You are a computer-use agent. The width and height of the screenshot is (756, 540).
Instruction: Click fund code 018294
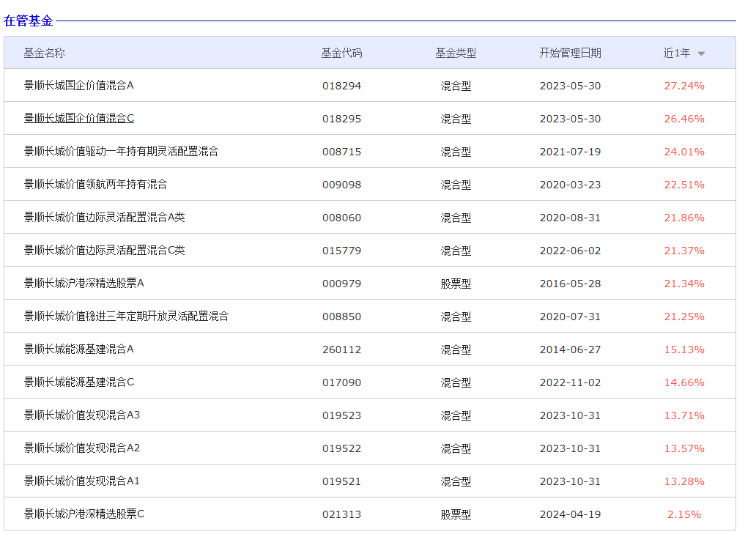pyautogui.click(x=341, y=86)
